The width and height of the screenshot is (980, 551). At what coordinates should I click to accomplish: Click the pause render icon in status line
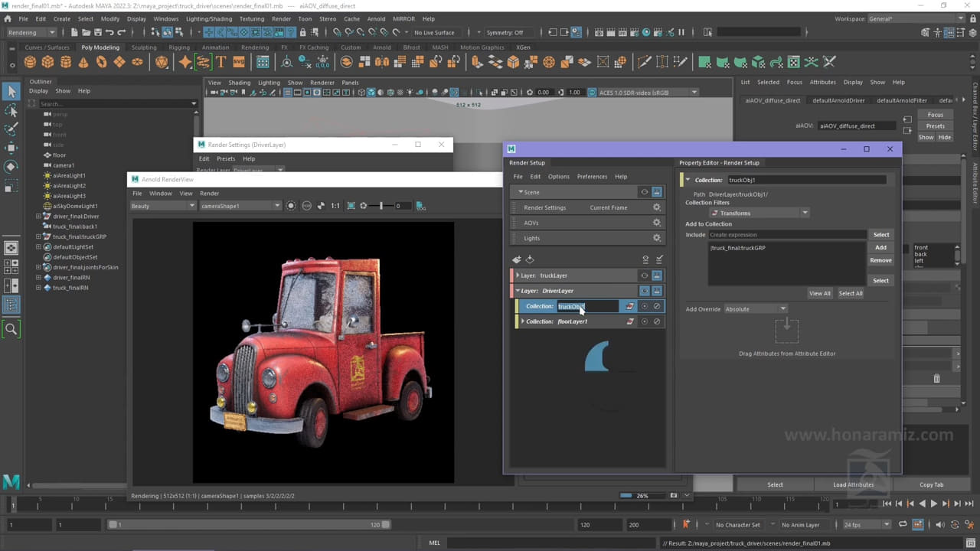click(681, 32)
